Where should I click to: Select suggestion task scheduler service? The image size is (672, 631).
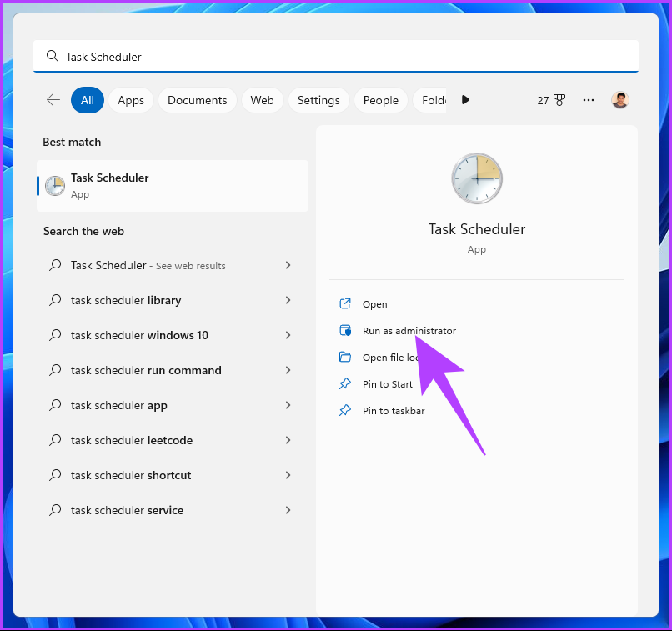pyautogui.click(x=127, y=510)
